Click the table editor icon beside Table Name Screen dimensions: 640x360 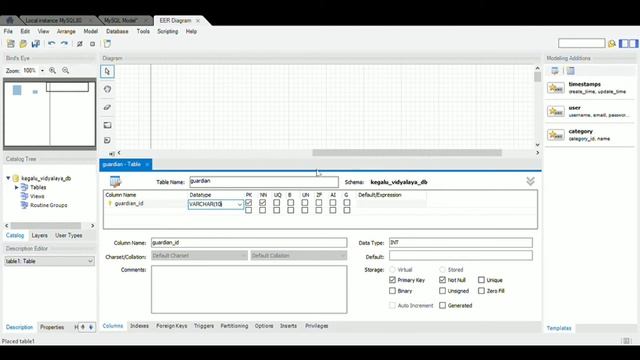[115, 182]
